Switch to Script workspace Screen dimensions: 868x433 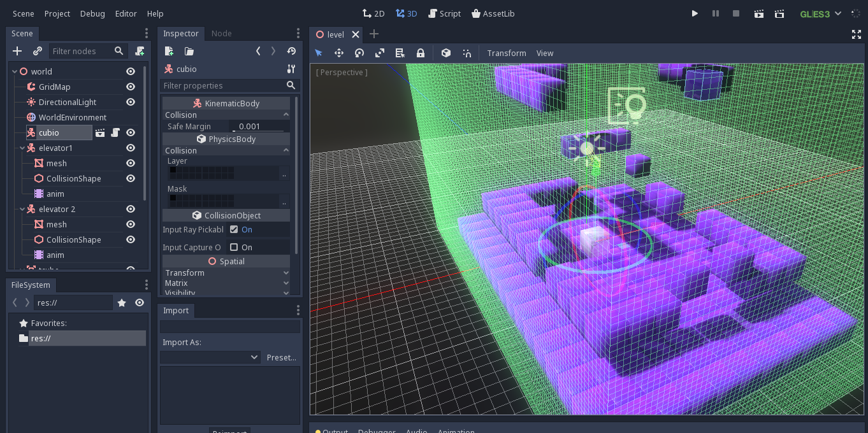coord(445,13)
